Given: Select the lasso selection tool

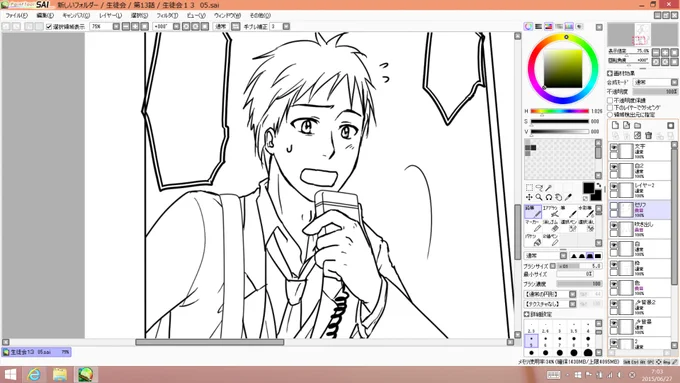Looking at the screenshot, I should pos(539,187).
